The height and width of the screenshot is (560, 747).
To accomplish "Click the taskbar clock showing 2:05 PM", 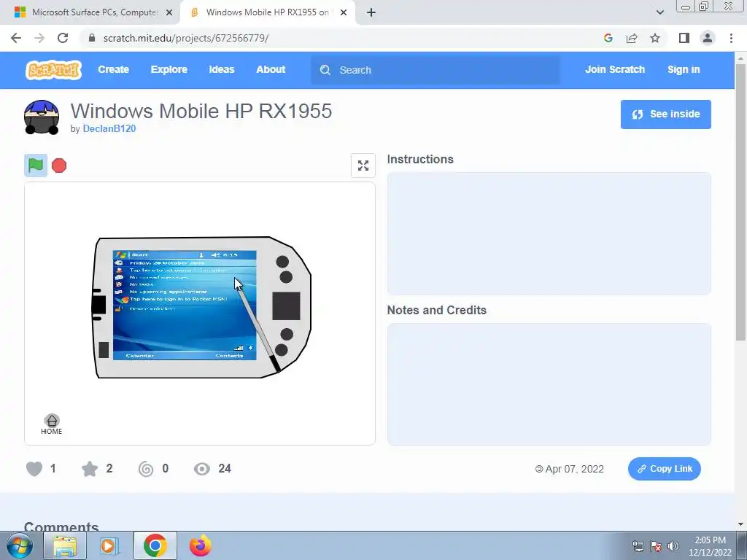I will click(x=710, y=546).
